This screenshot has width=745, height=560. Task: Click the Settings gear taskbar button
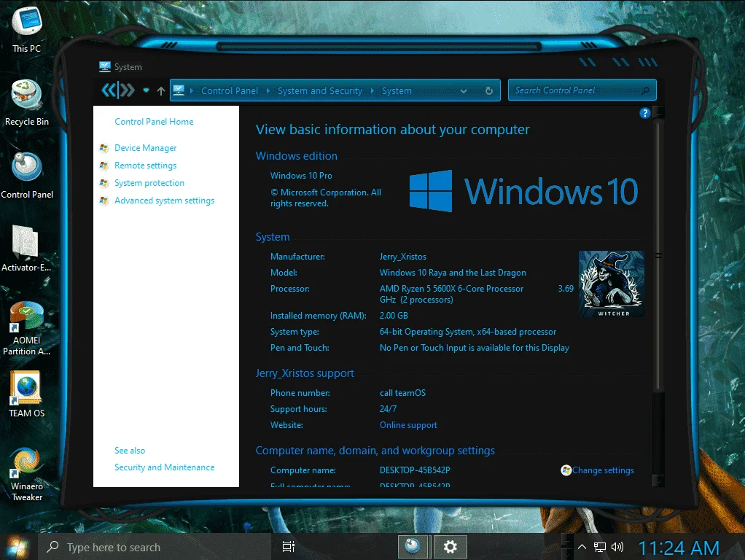(450, 547)
